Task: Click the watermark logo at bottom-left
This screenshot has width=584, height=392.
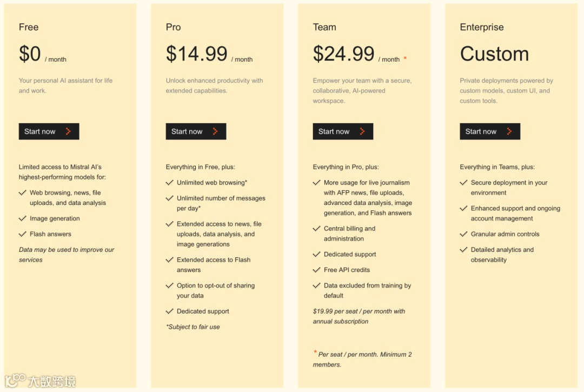Action: pos(15,381)
